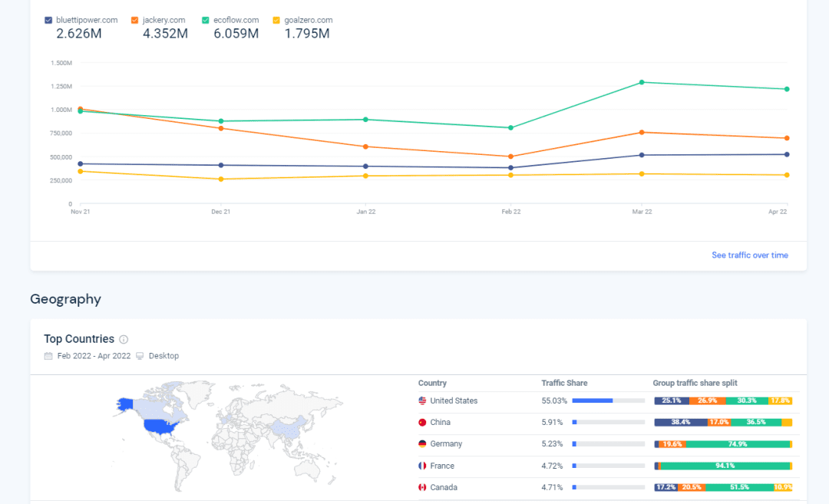This screenshot has height=504, width=829.
Task: Select the China country name
Action: pos(441,423)
